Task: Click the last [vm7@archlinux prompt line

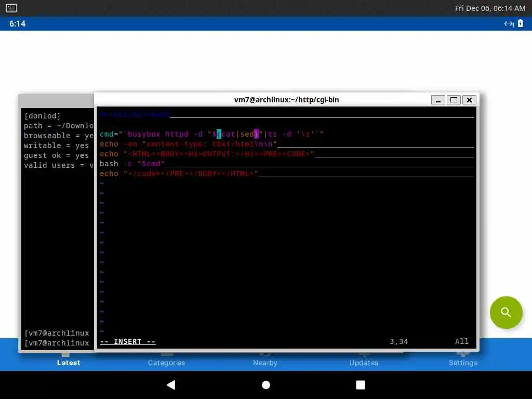Action: 57,343
